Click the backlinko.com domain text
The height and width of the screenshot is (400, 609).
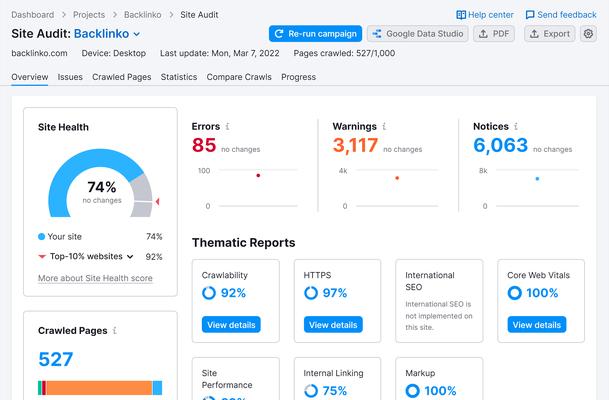(39, 53)
